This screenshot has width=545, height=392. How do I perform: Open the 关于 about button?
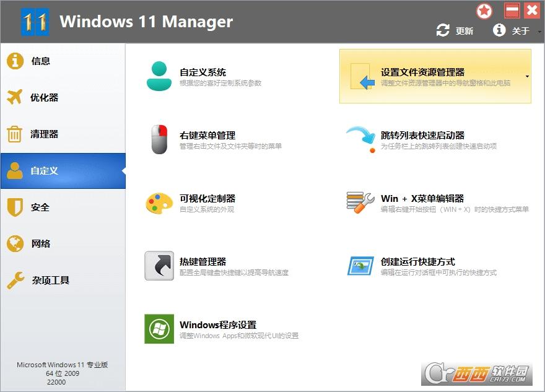point(512,30)
